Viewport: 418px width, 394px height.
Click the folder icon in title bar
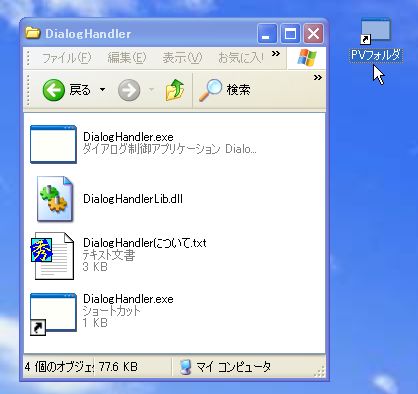pos(33,33)
